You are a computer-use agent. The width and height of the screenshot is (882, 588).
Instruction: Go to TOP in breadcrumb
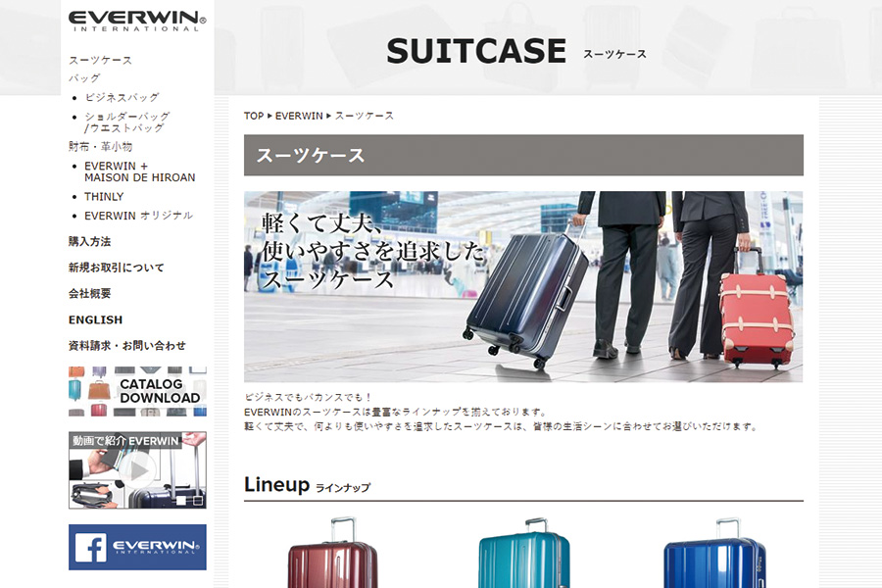coord(254,116)
